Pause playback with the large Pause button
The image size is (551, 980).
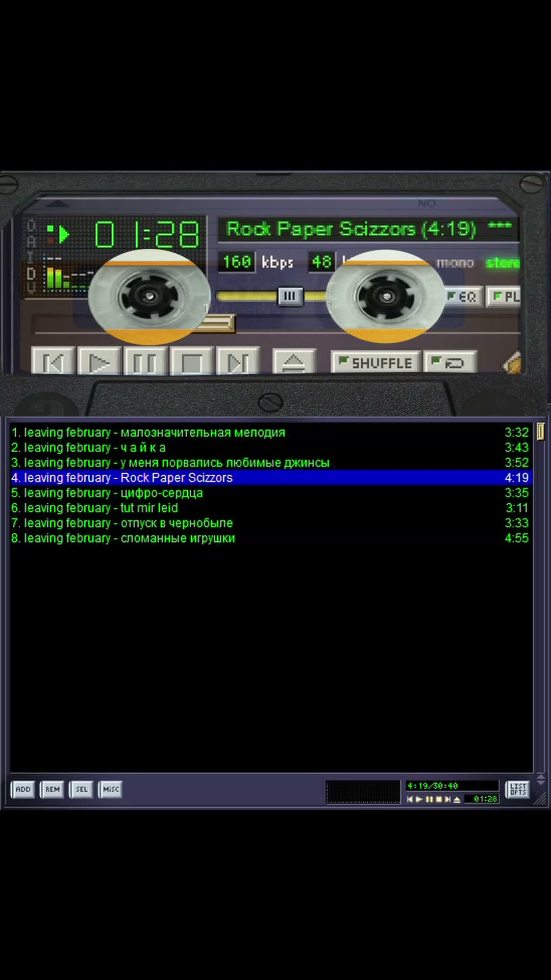point(145,362)
